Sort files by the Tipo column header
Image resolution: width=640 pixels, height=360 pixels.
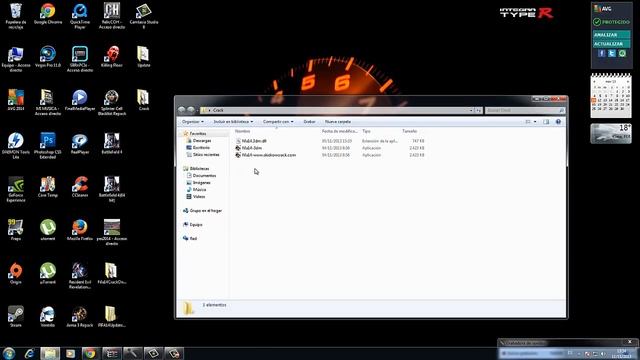pos(366,131)
